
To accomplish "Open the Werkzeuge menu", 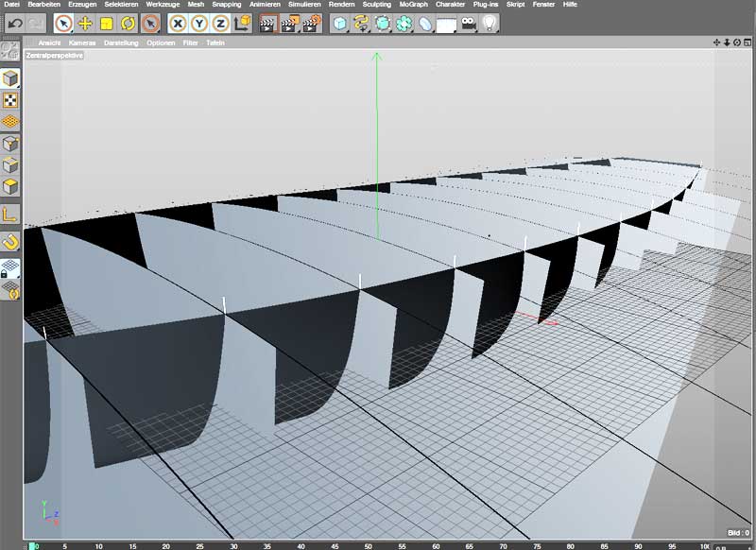I will coord(163,5).
